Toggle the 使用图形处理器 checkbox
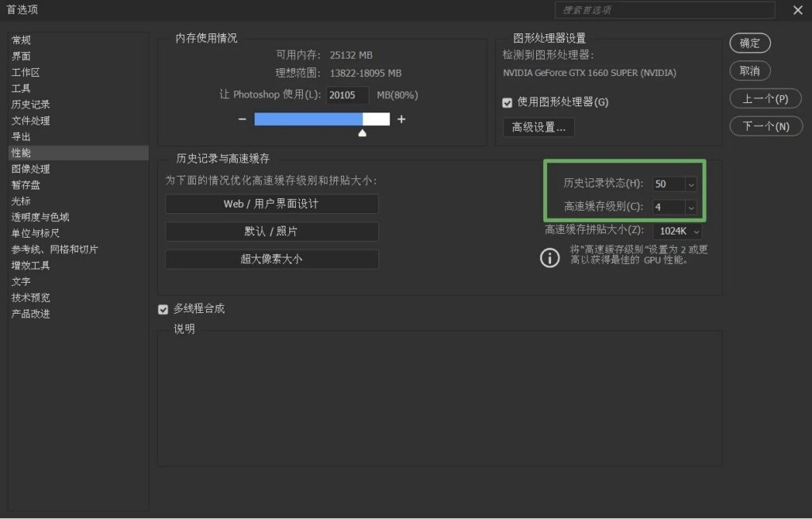This screenshot has height=519, width=812. click(507, 102)
